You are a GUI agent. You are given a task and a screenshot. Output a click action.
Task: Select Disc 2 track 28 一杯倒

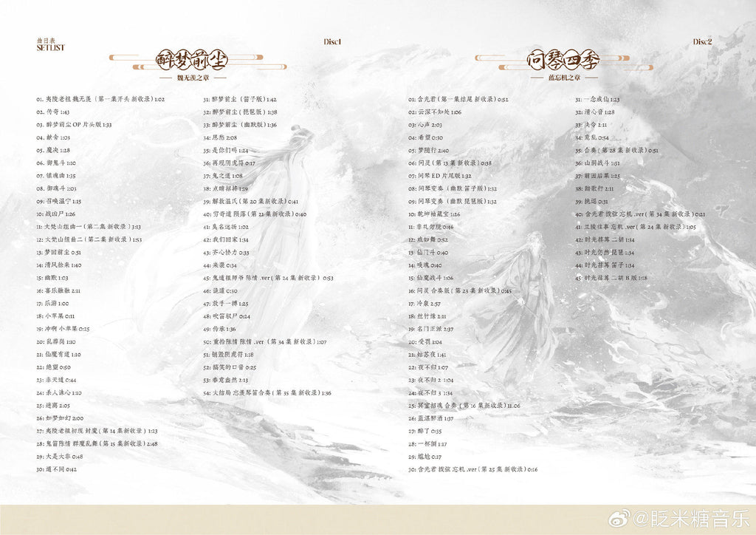pos(427,443)
